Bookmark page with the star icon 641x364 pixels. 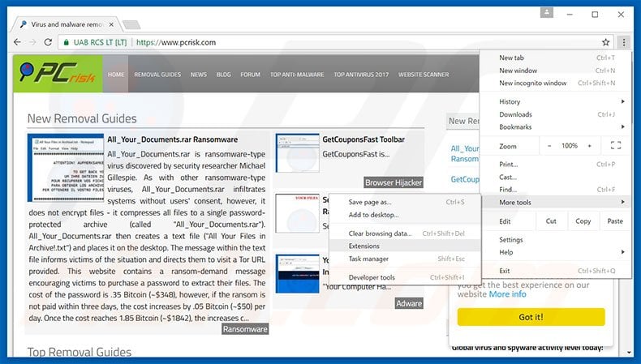pos(605,42)
